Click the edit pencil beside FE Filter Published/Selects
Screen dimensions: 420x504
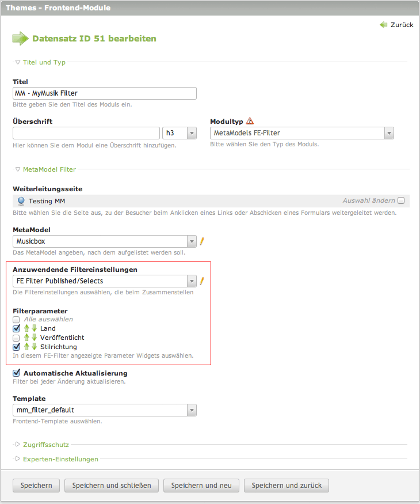(202, 282)
